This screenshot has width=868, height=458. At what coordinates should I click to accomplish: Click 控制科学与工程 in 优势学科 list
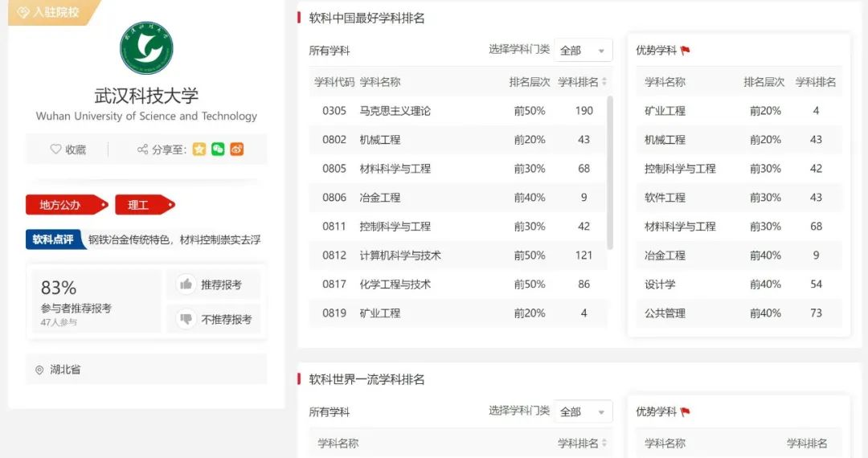click(680, 168)
